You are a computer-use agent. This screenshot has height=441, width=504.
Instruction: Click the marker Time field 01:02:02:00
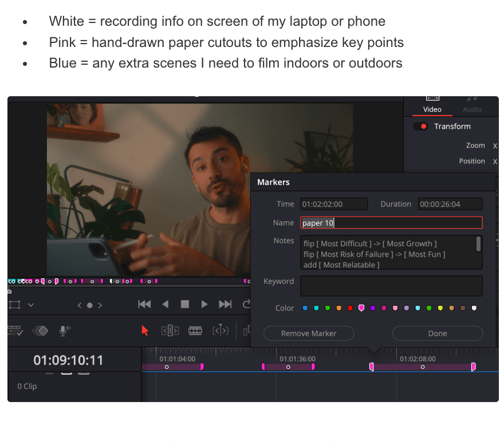[x=334, y=204]
